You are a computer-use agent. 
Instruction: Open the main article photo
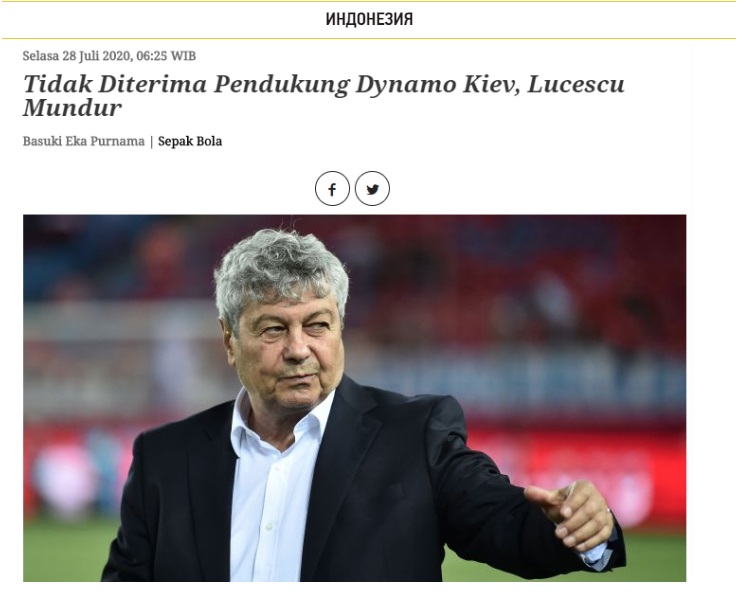click(354, 398)
